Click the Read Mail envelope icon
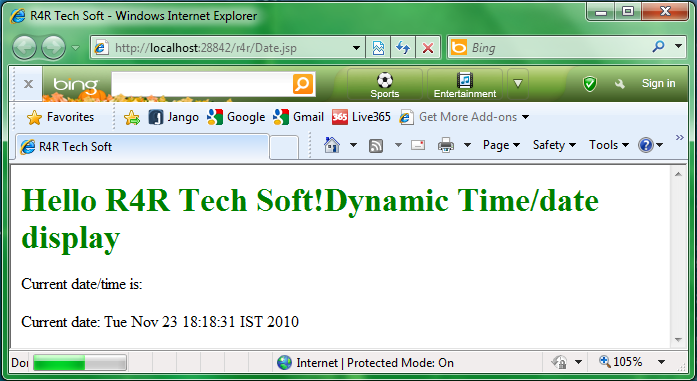Screen dimensions: 697x381 pos(418,145)
